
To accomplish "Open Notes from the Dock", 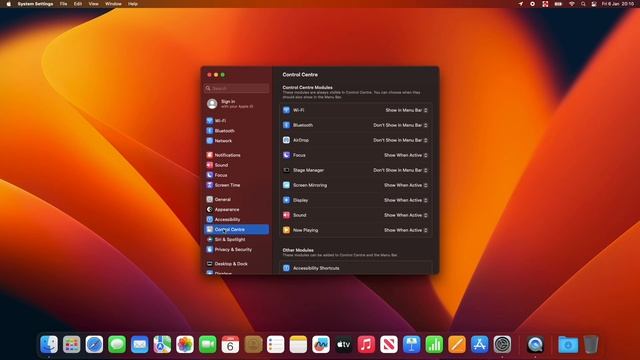I will click(298, 344).
